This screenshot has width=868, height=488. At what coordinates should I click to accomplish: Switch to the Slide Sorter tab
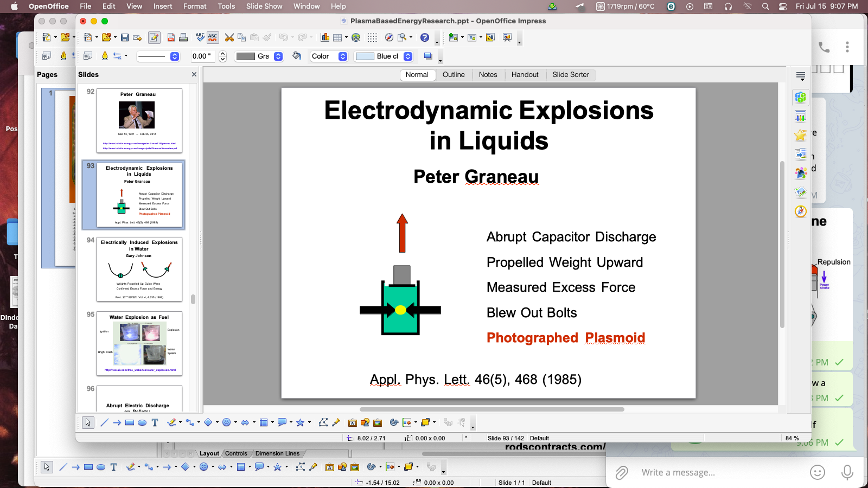point(570,75)
